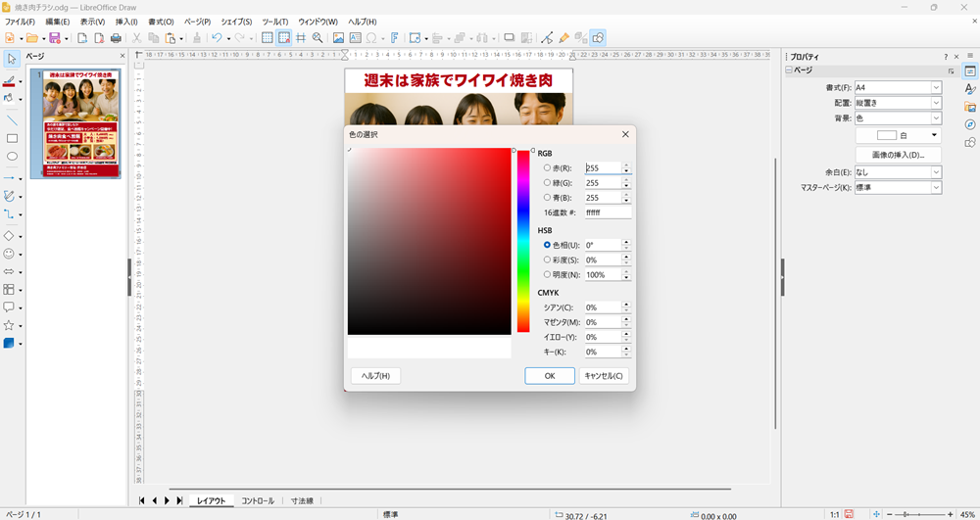Viewport: 980px width, 520px height.
Task: Open the 編集(E) menu
Action: click(x=57, y=22)
